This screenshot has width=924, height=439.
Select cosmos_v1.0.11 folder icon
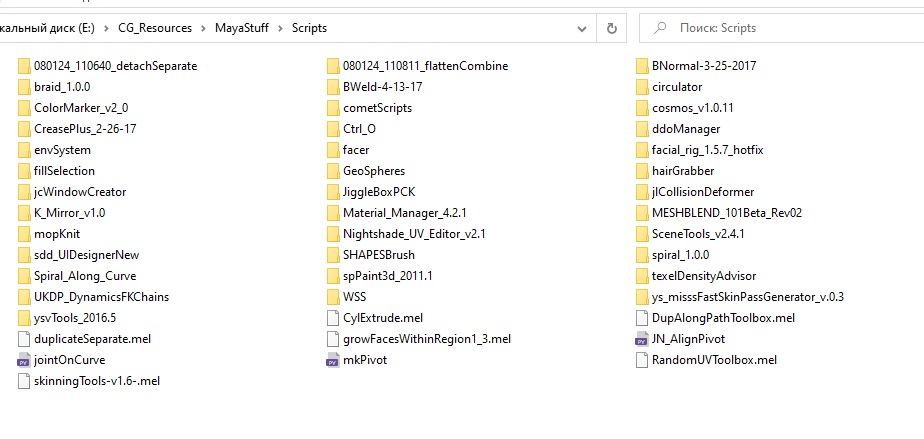(642, 108)
